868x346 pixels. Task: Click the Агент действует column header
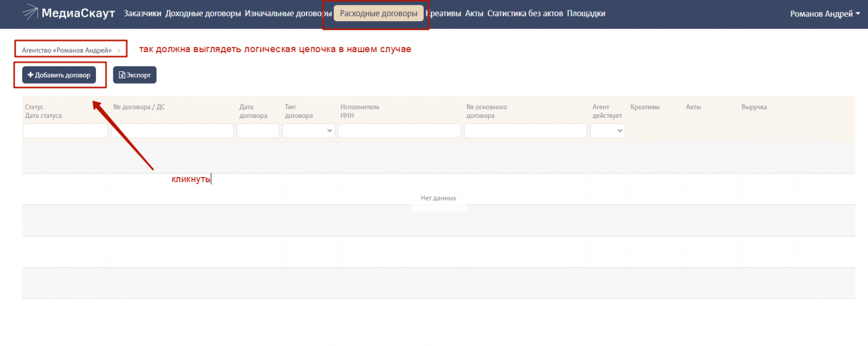607,111
